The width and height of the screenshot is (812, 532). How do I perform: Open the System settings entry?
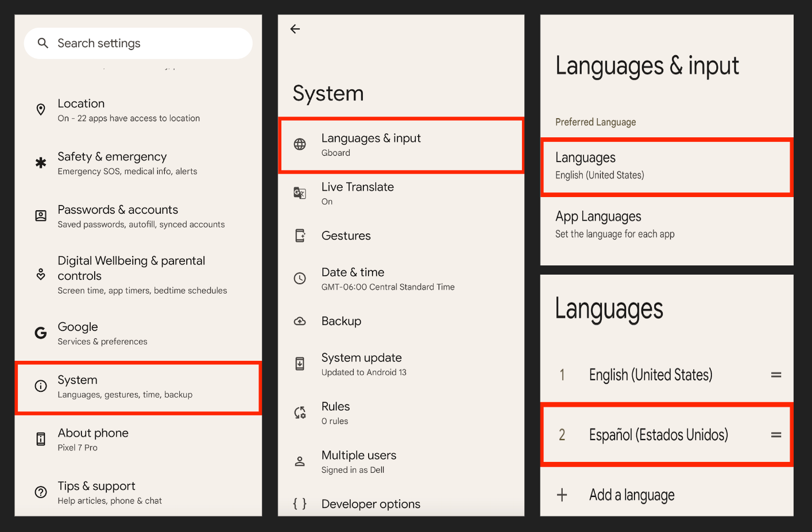(138, 386)
